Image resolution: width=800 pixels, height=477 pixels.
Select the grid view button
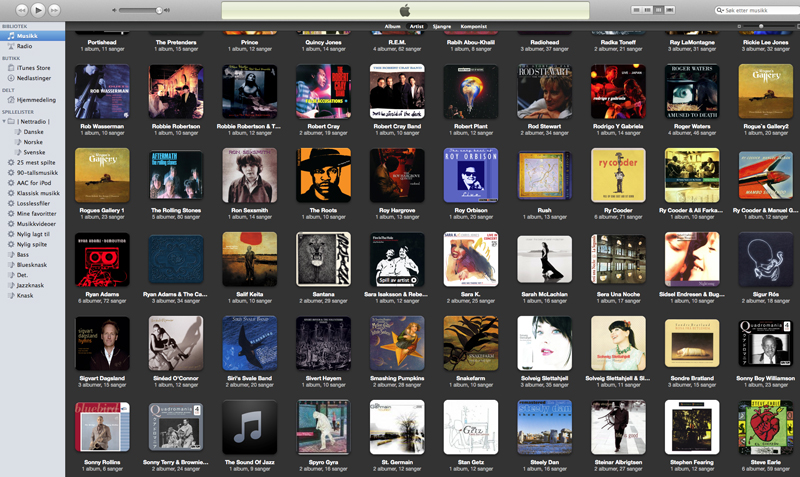pyautogui.click(x=658, y=10)
